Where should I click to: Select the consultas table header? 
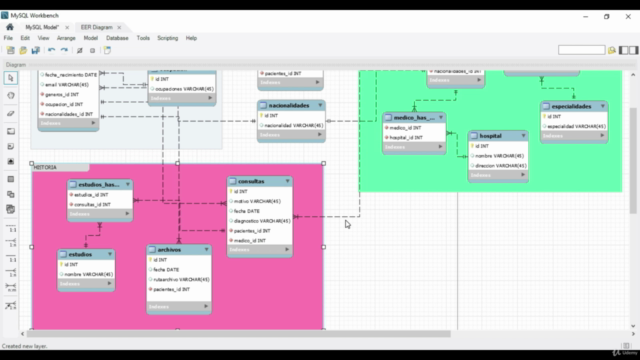[260, 181]
